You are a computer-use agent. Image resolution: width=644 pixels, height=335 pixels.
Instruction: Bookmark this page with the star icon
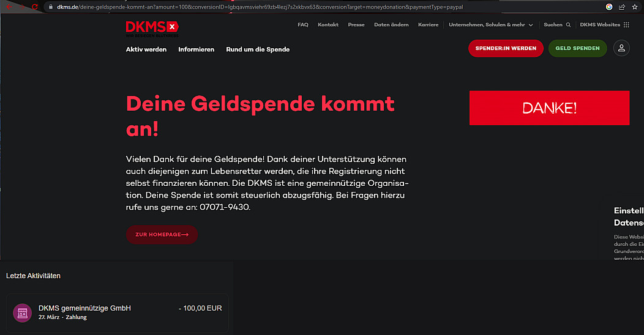tap(635, 7)
